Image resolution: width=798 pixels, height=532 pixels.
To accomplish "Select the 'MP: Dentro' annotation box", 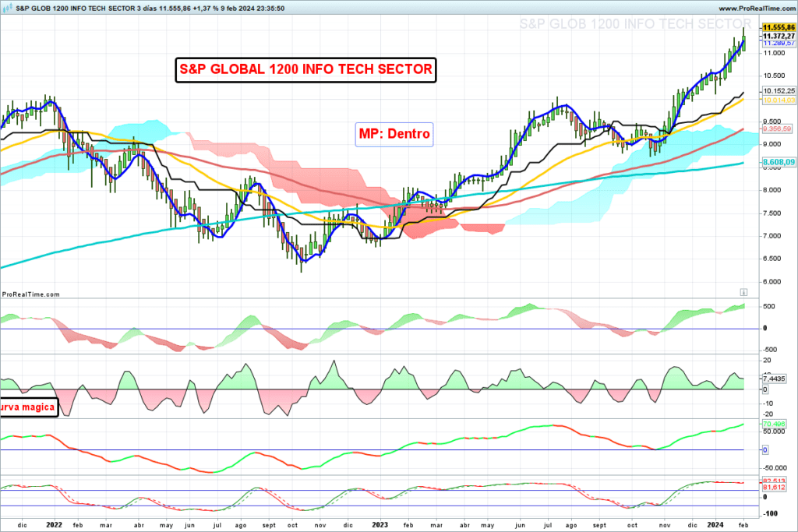I will [394, 134].
